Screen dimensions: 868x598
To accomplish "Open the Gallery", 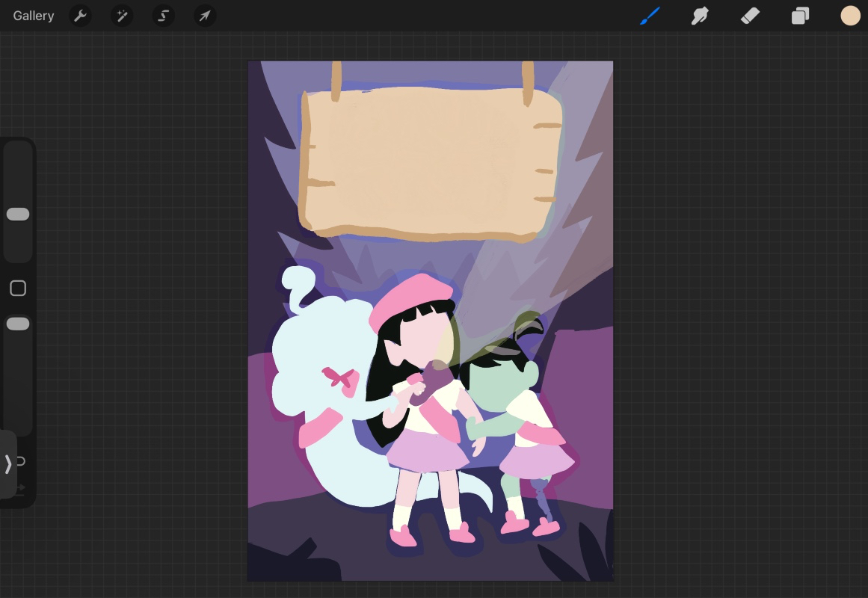I will [x=34, y=16].
